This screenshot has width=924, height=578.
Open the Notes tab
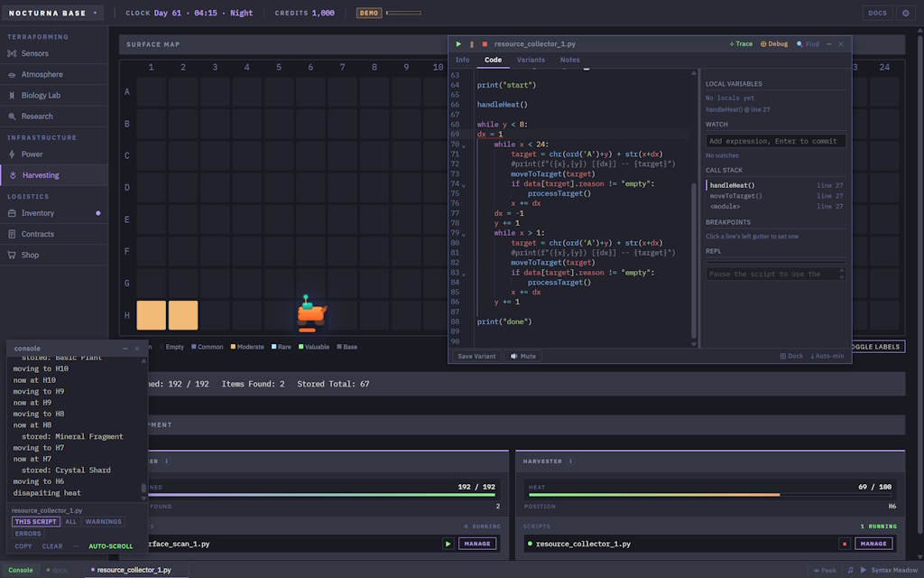pos(569,61)
